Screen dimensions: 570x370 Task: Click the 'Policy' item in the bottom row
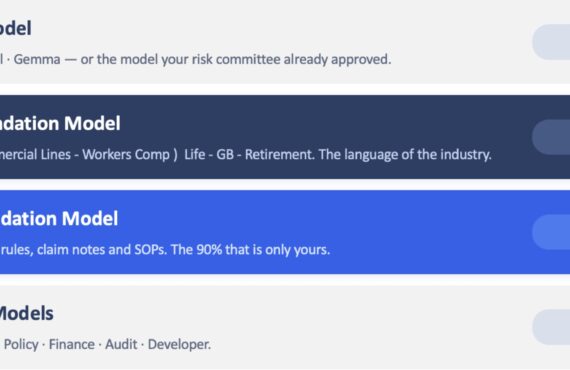21,345
